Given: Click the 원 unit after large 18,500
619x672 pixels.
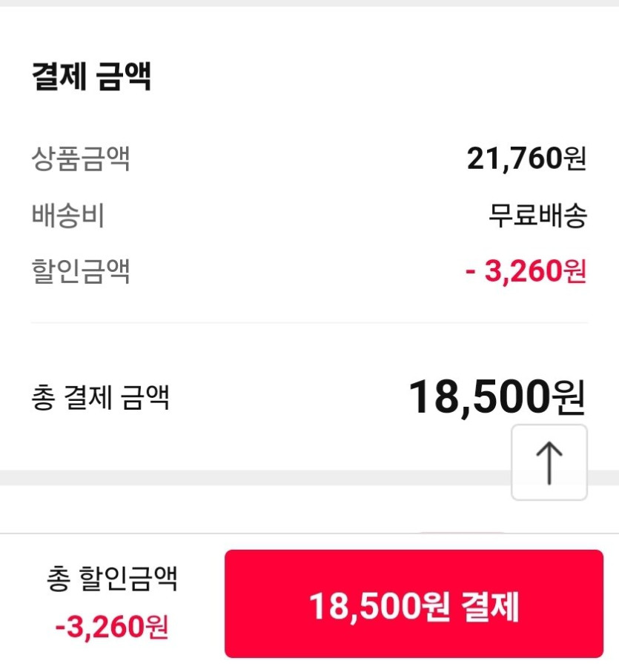Looking at the screenshot, I should click(x=568, y=399).
